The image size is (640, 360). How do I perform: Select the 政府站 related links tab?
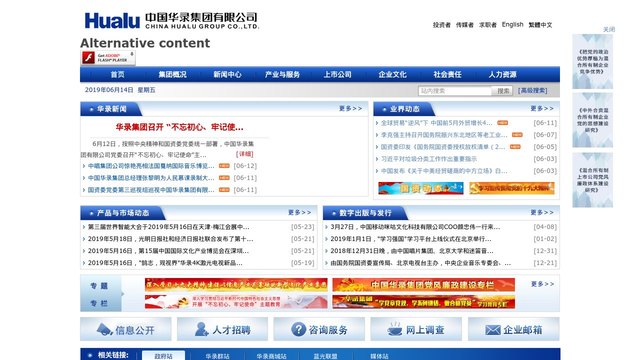pos(163,356)
